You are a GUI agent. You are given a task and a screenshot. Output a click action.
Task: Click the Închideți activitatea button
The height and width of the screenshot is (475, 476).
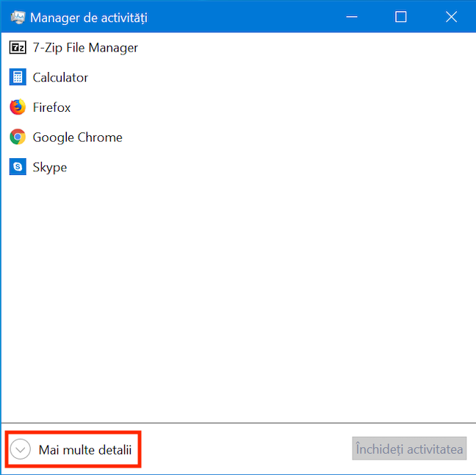(x=409, y=449)
